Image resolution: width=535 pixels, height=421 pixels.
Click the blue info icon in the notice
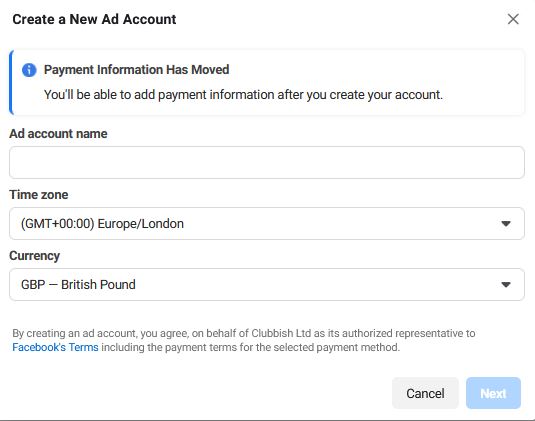point(29,70)
